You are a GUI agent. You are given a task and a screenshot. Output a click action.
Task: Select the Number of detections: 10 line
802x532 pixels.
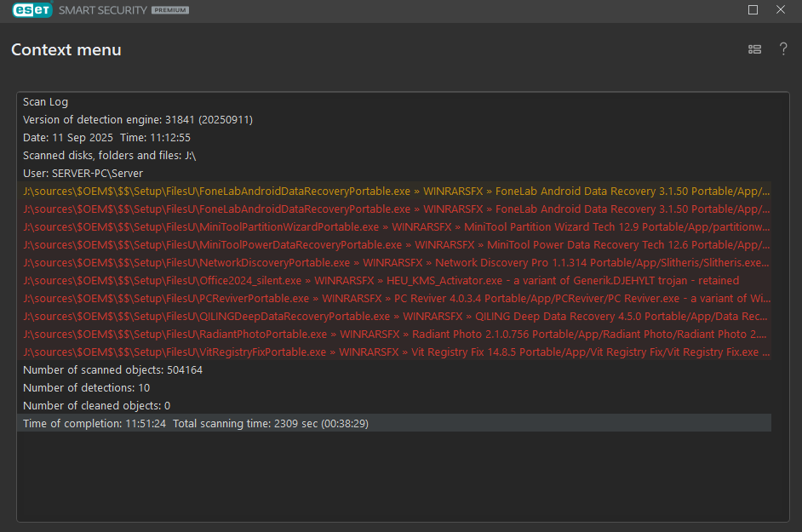pyautogui.click(x=394, y=388)
